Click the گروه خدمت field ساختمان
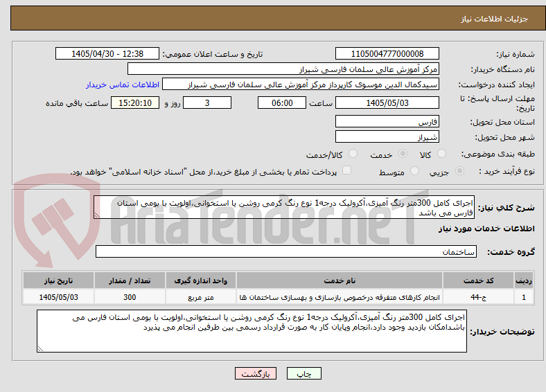Viewport: 546px width, 392px height. pyautogui.click(x=286, y=251)
